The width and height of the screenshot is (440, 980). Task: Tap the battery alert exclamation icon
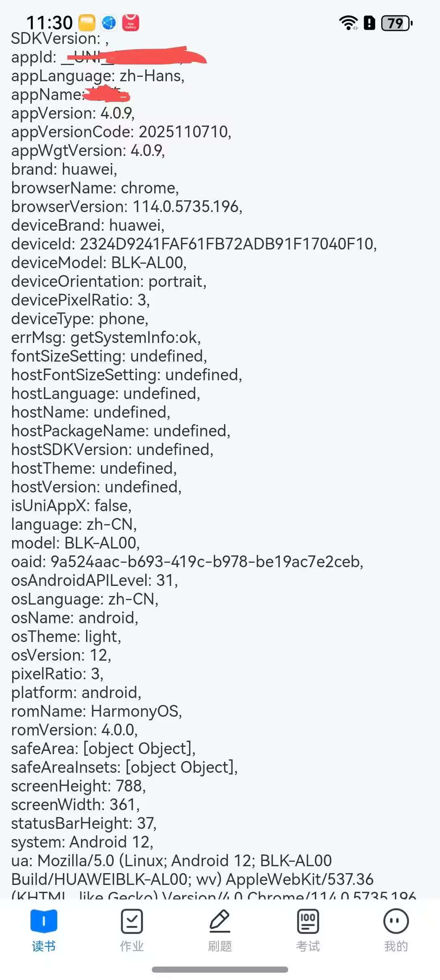[x=369, y=23]
